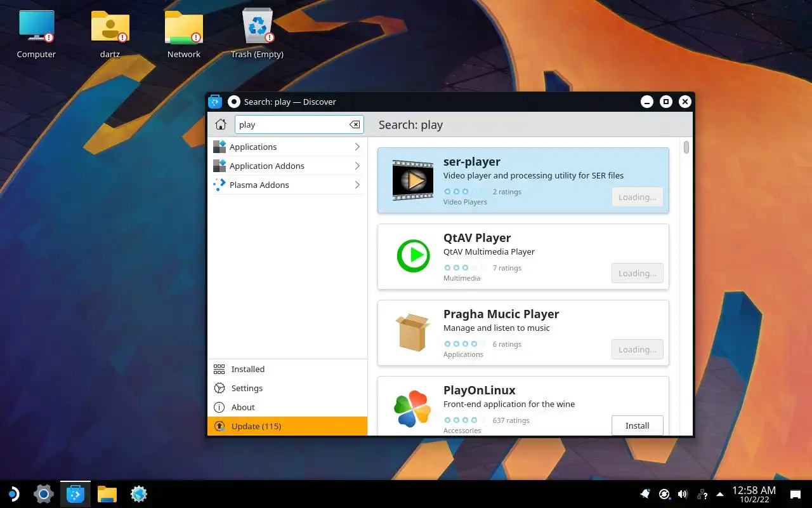
Task: Click the Plasma Addons category icon
Action: pyautogui.click(x=219, y=185)
